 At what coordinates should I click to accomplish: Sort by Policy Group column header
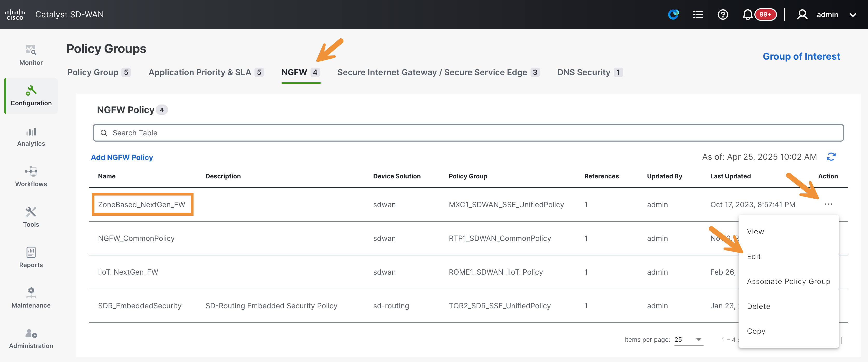coord(468,176)
